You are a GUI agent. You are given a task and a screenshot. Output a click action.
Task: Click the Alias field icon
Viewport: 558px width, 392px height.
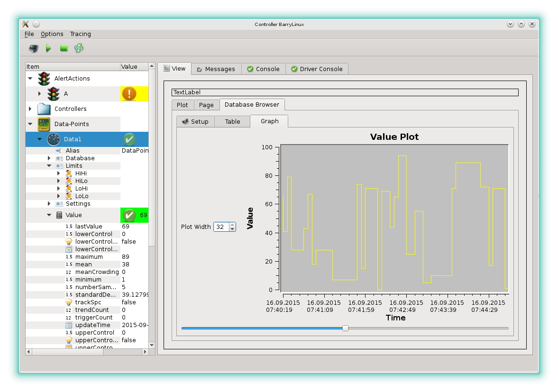click(59, 151)
